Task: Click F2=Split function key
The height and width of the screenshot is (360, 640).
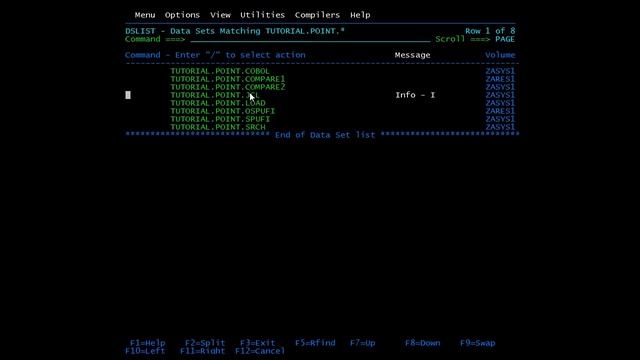Action: 205,343
